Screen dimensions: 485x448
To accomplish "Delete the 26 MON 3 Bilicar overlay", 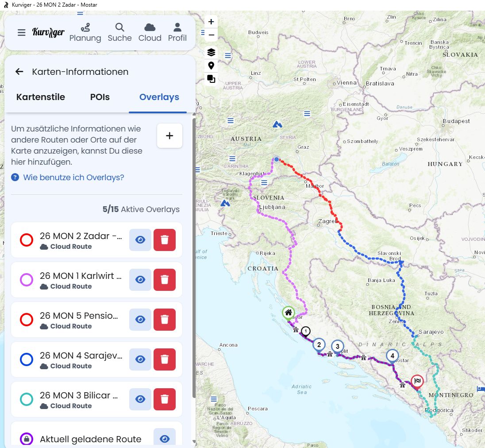I will coord(165,399).
